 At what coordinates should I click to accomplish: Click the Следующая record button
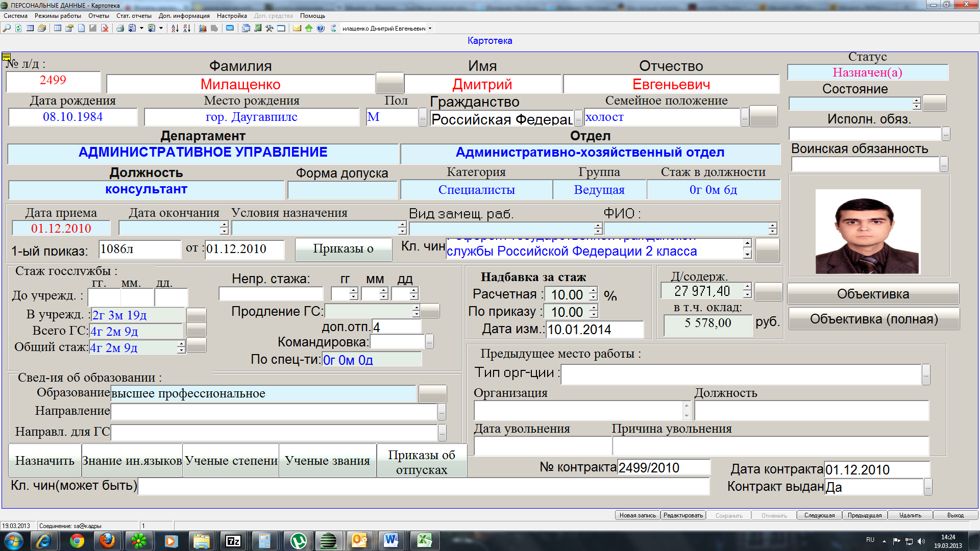(819, 515)
